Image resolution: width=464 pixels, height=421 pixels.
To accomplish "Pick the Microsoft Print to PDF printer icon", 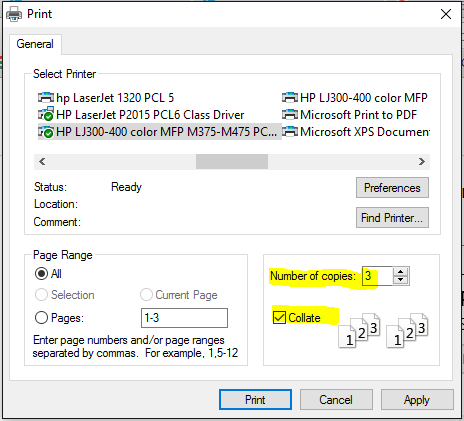I will 290,115.
